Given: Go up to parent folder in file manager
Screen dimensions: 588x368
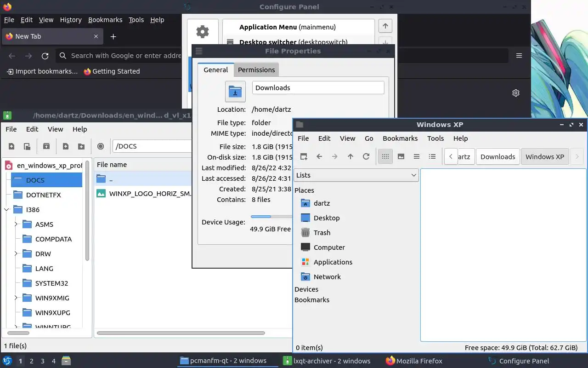Looking at the screenshot, I should 351,156.
